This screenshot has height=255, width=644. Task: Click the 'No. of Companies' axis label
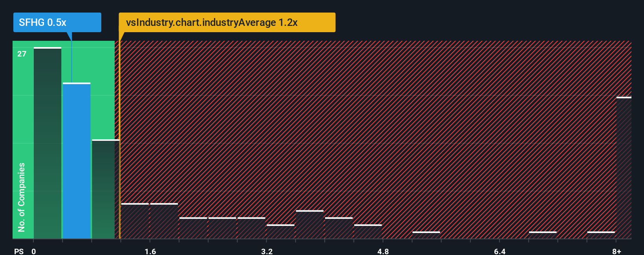coord(22,197)
